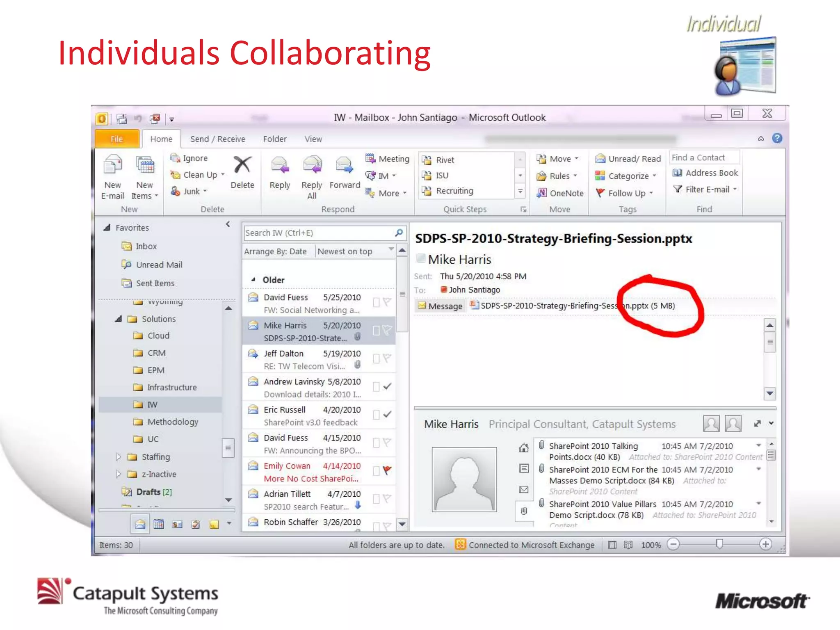Click zoom in plus button
This screenshot has width=840, height=630.
(x=765, y=544)
